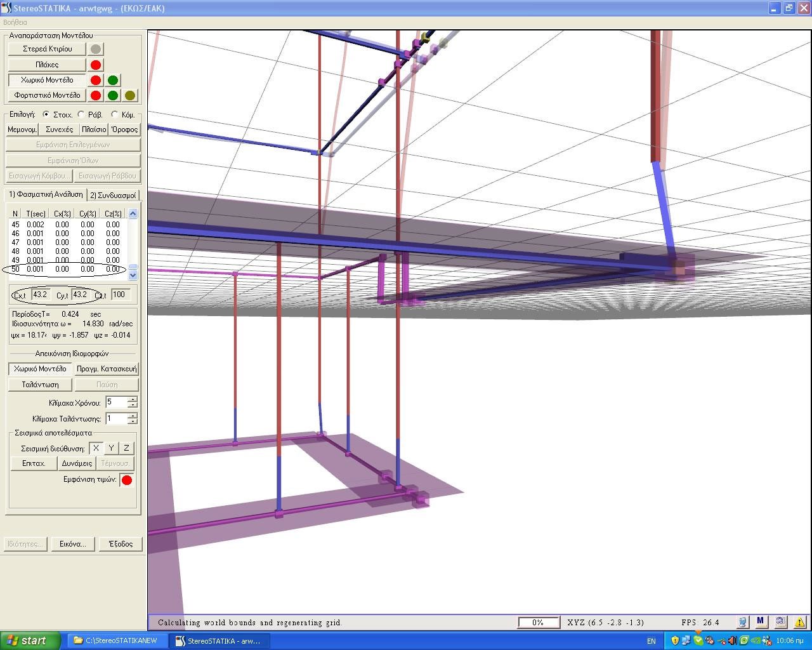Click the green dot beside Φορτιστικό Μοντέλο

point(113,95)
